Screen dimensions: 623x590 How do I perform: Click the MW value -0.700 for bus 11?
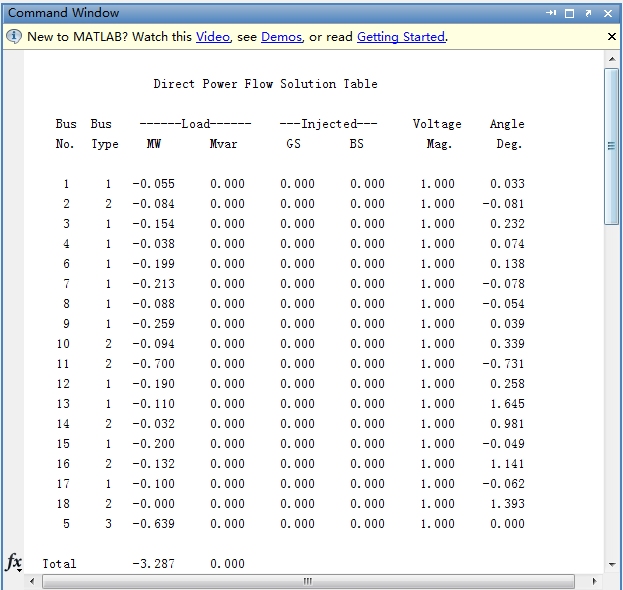pyautogui.click(x=153, y=364)
